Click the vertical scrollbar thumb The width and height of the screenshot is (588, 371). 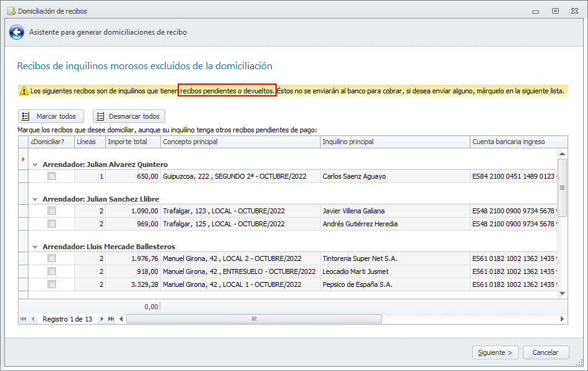point(562,188)
